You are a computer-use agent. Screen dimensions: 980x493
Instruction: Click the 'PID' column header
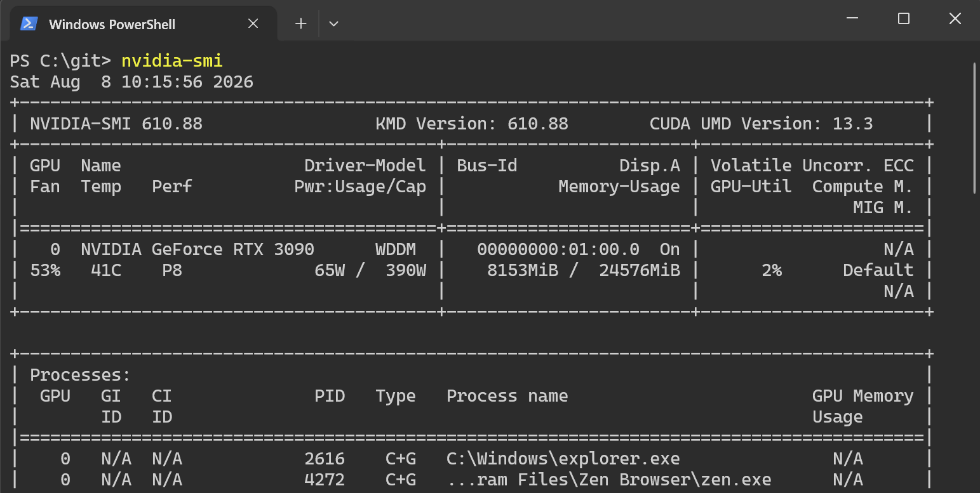coord(330,396)
